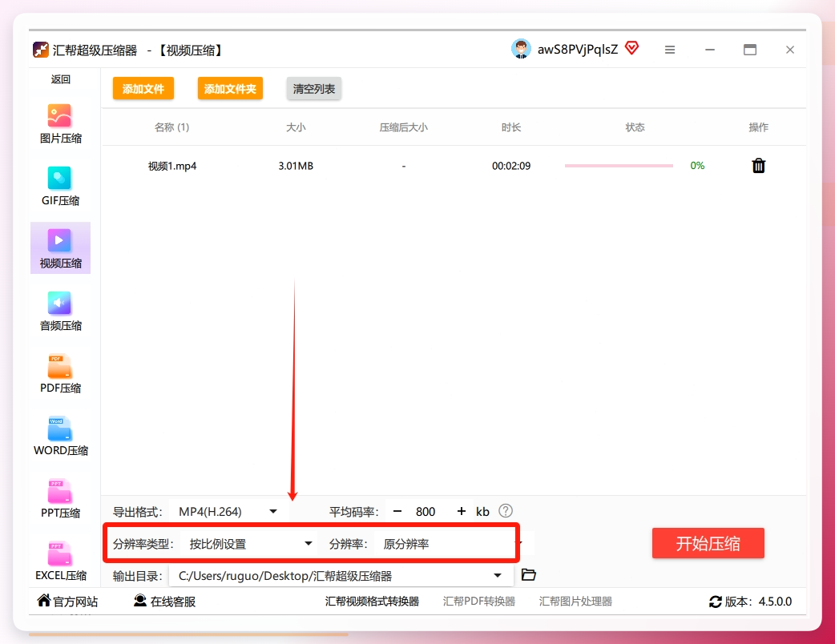Click the bitrate value field showing 800
Viewport: 835px width, 644px height.
(426, 512)
